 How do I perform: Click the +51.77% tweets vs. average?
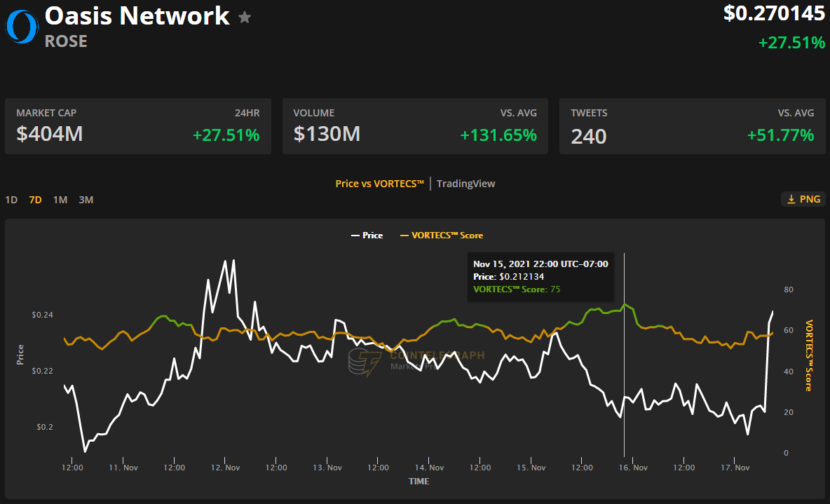[x=781, y=135]
